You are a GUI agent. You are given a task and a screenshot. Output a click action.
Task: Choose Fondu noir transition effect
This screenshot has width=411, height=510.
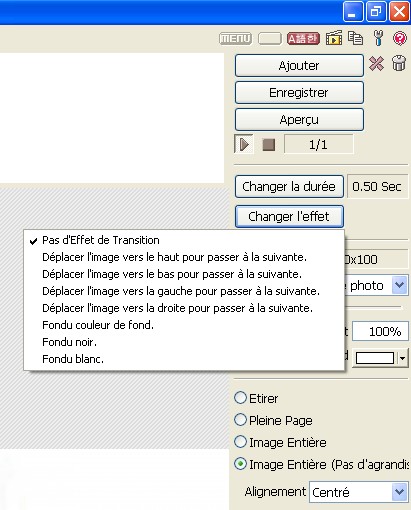pyautogui.click(x=69, y=342)
